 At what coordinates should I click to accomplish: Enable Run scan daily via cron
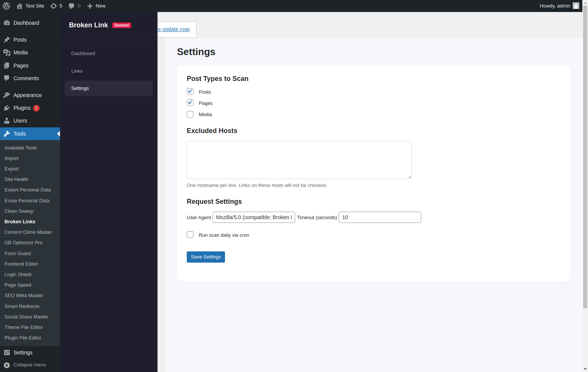[190, 235]
